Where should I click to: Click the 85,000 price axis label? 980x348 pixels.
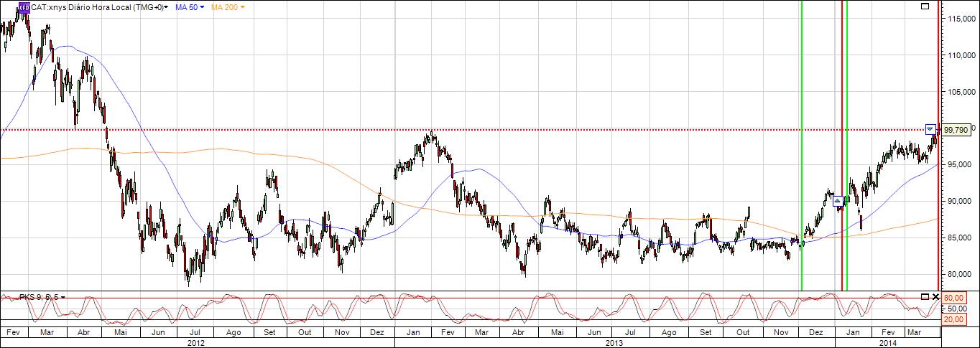[960, 238]
